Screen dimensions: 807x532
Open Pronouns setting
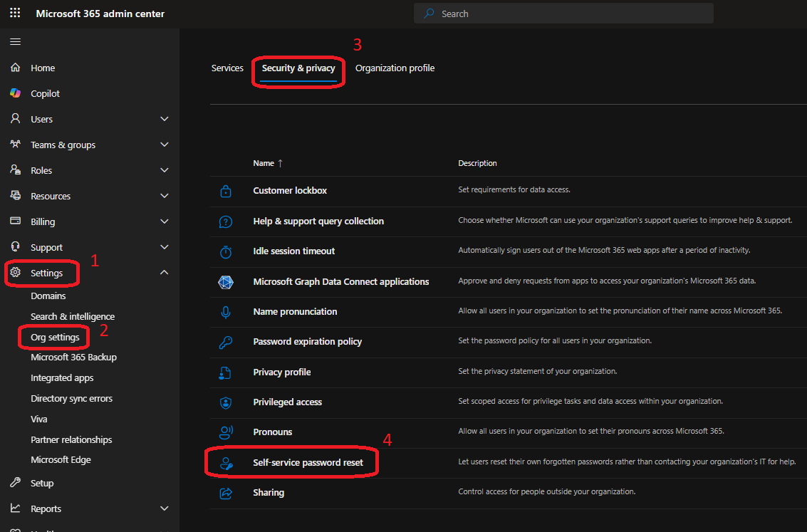tap(272, 432)
